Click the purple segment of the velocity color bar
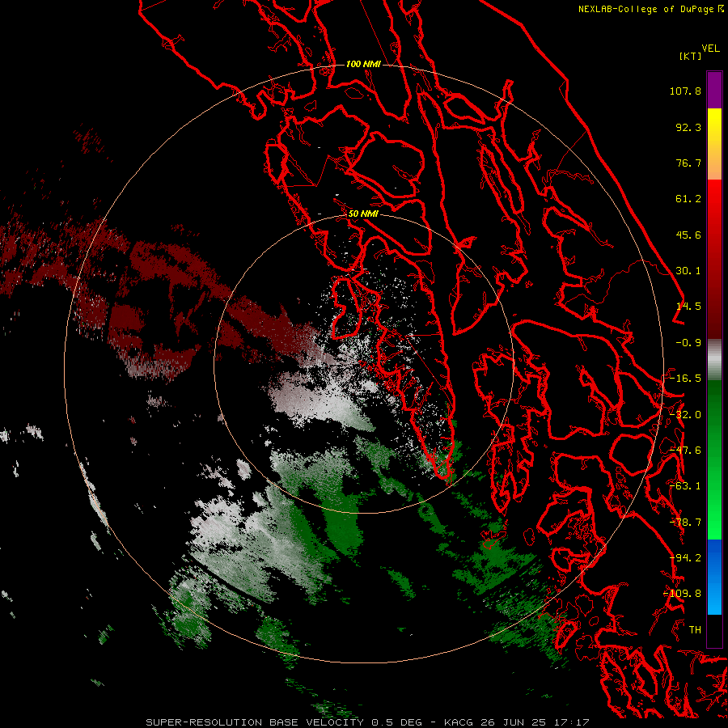This screenshot has height=728, width=728. pos(714,90)
